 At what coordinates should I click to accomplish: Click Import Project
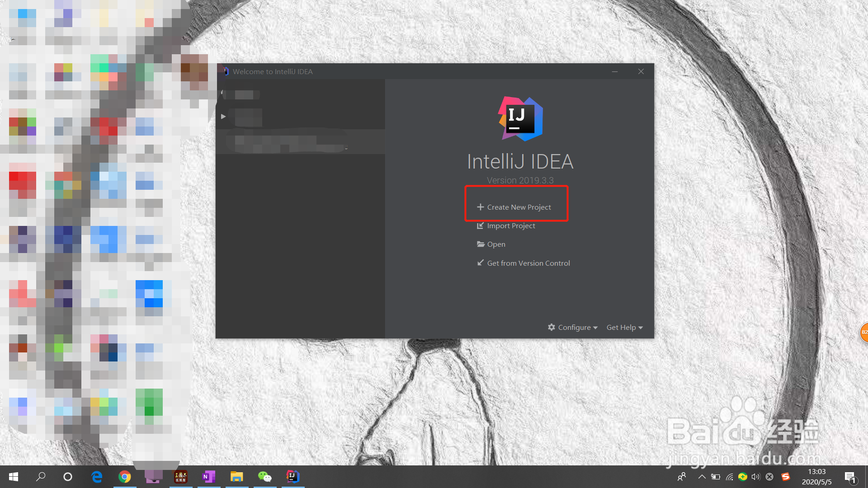click(x=506, y=225)
